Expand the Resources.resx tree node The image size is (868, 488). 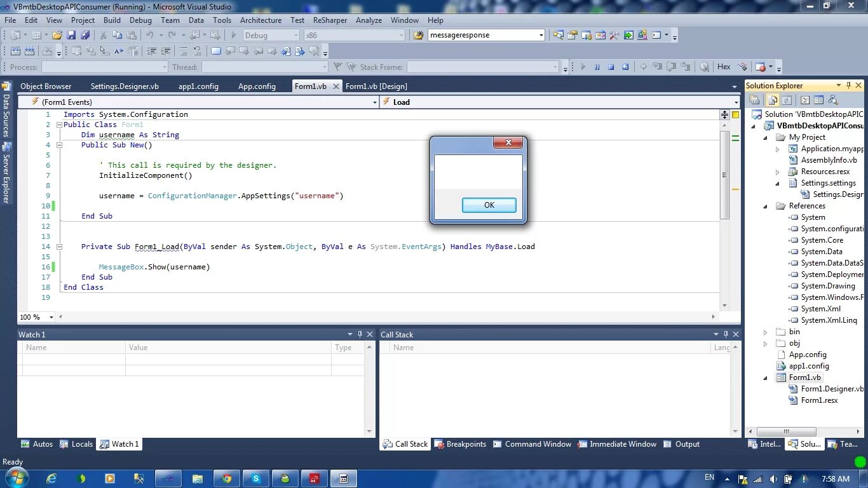tap(777, 172)
